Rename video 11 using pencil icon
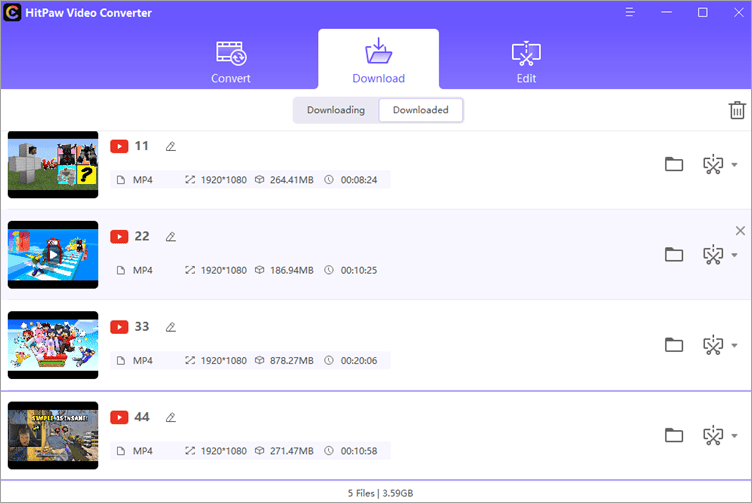The width and height of the screenshot is (752, 503). [x=170, y=147]
